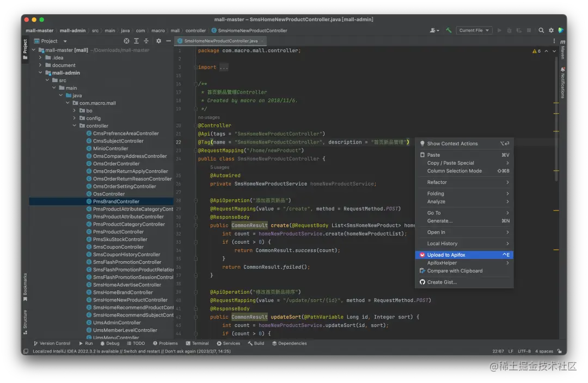Click the green Build project hammer icon
The height and width of the screenshot is (383, 588).
(449, 30)
